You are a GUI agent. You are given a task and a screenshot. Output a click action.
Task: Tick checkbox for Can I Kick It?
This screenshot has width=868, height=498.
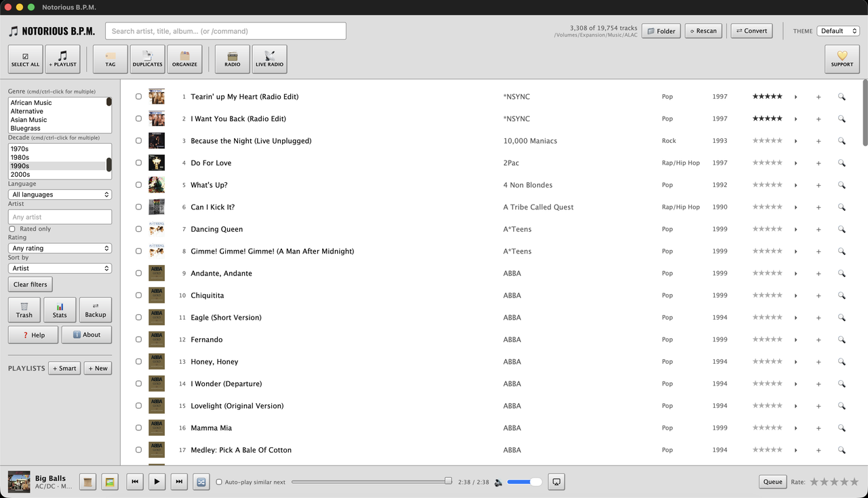click(x=139, y=207)
